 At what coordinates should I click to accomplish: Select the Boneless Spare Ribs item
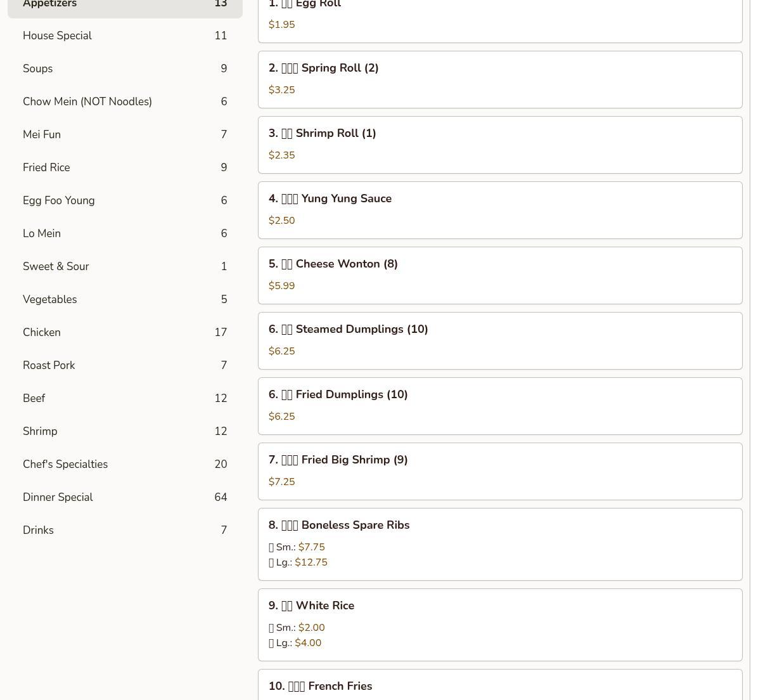tap(500, 544)
